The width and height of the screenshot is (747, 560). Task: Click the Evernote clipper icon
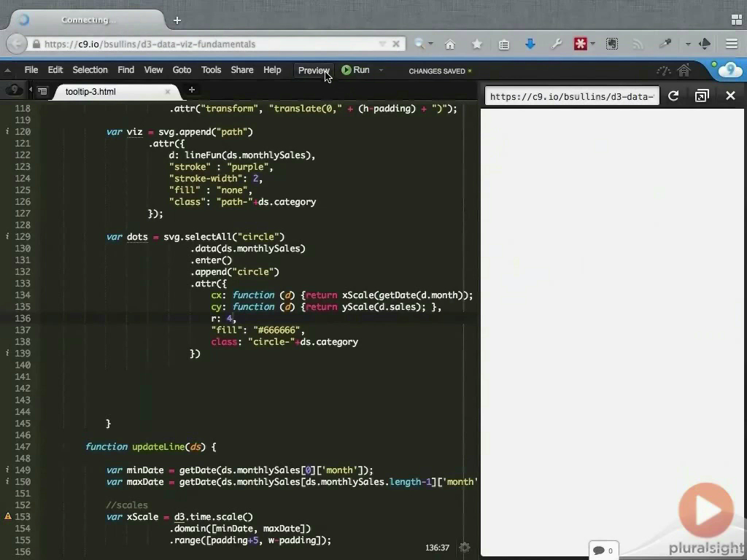tap(612, 44)
